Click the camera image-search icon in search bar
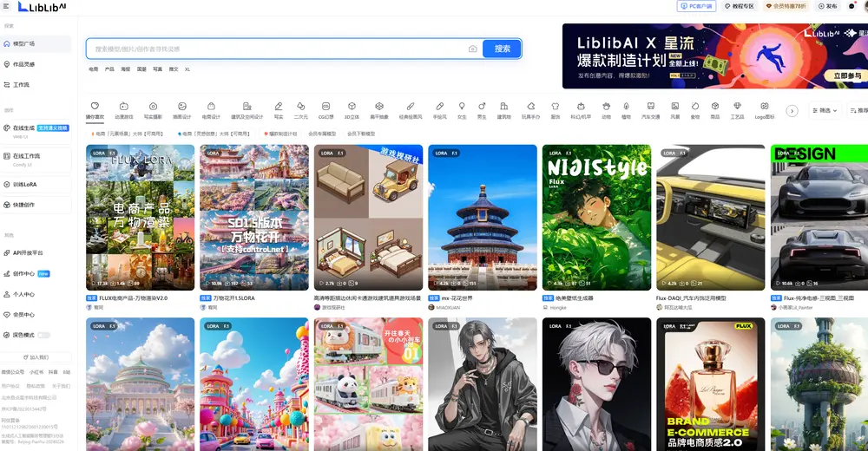 tap(473, 49)
